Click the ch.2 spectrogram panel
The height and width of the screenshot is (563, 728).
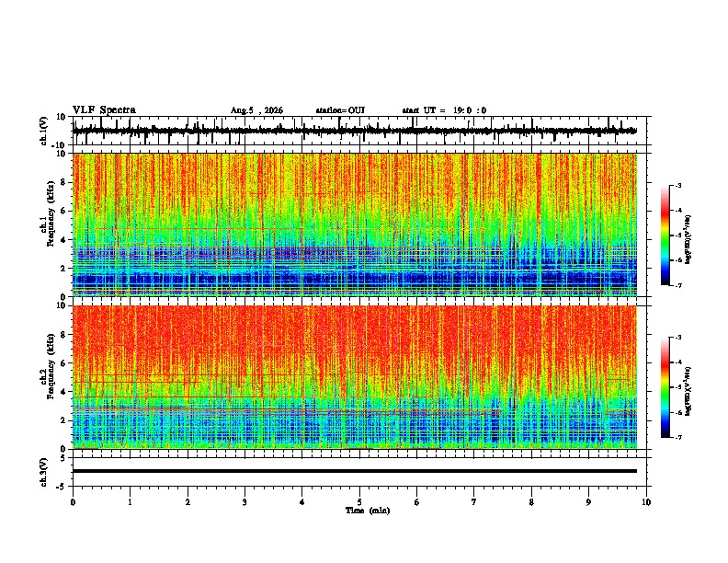tap(355, 377)
